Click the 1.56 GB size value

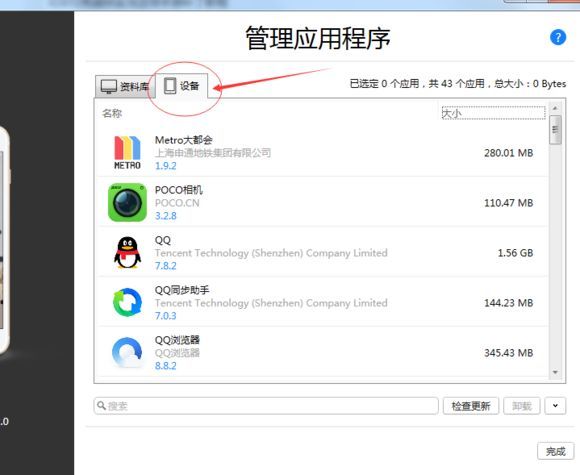click(x=515, y=253)
